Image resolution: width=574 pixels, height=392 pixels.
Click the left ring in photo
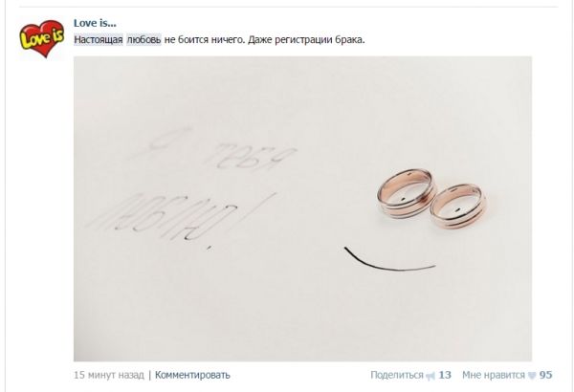tap(407, 193)
